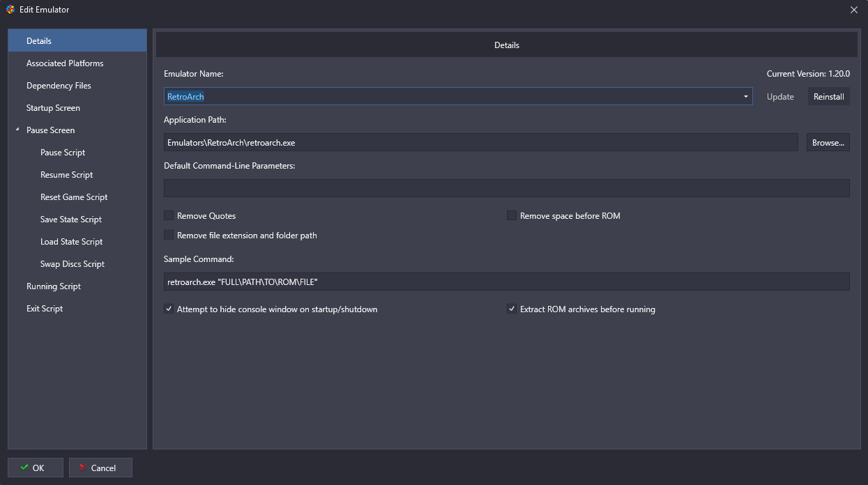Uncheck Attempt to hide console window option
868x485 pixels.
169,309
